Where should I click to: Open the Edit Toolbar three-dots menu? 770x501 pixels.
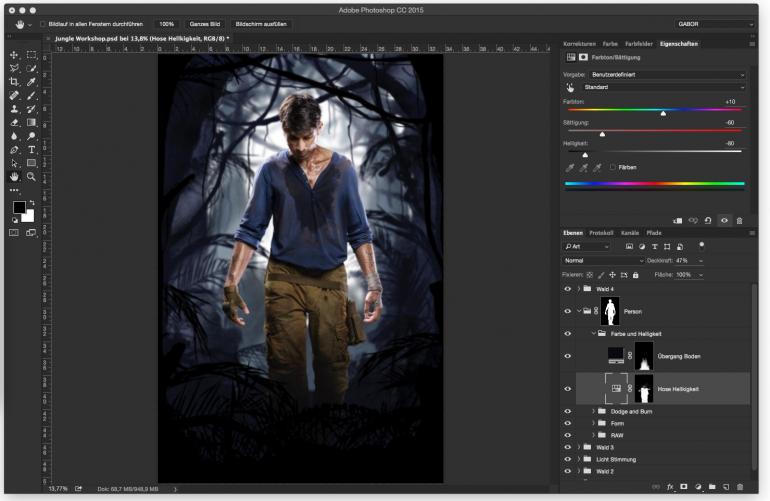(14, 190)
